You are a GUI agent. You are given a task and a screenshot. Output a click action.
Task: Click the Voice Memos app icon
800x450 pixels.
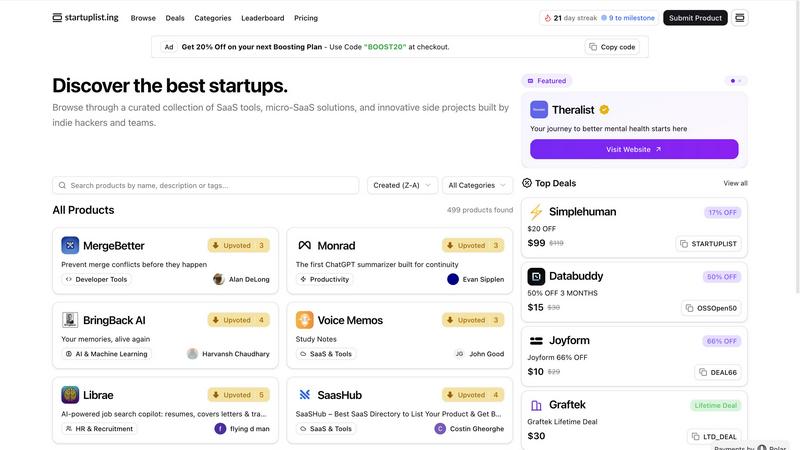(x=305, y=320)
